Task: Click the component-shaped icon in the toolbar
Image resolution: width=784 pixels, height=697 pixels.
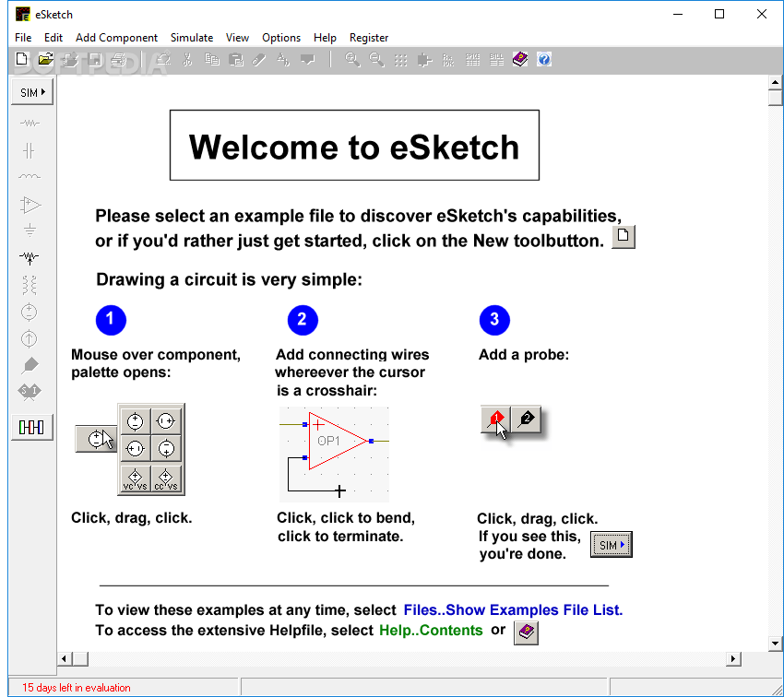Action: [x=424, y=60]
